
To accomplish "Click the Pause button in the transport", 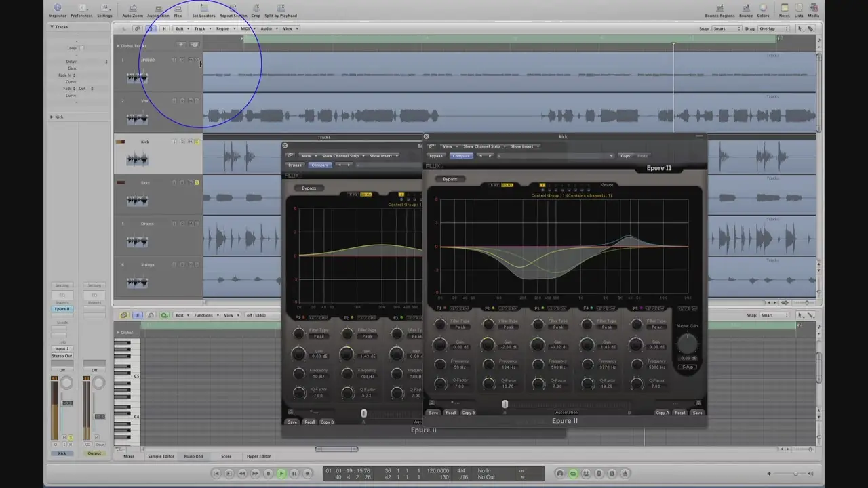I will tap(294, 474).
